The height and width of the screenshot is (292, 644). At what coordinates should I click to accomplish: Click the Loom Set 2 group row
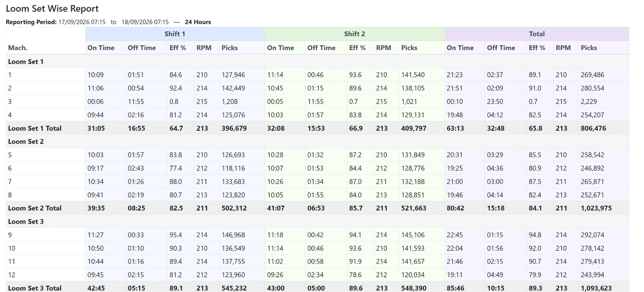click(x=317, y=142)
